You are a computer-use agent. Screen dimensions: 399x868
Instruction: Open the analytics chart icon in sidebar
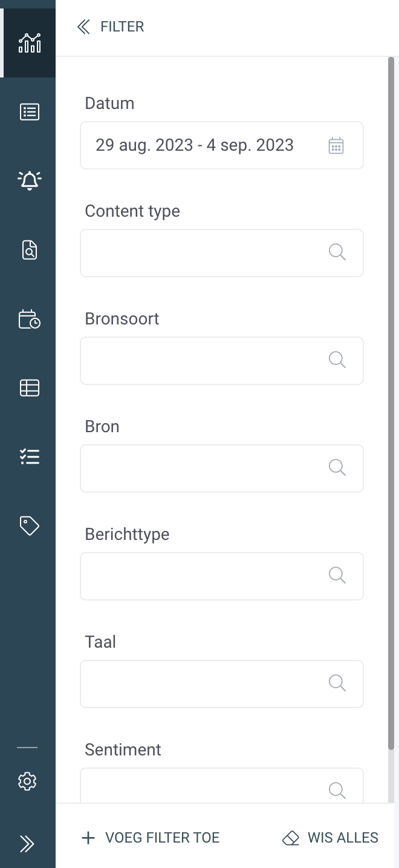29,43
